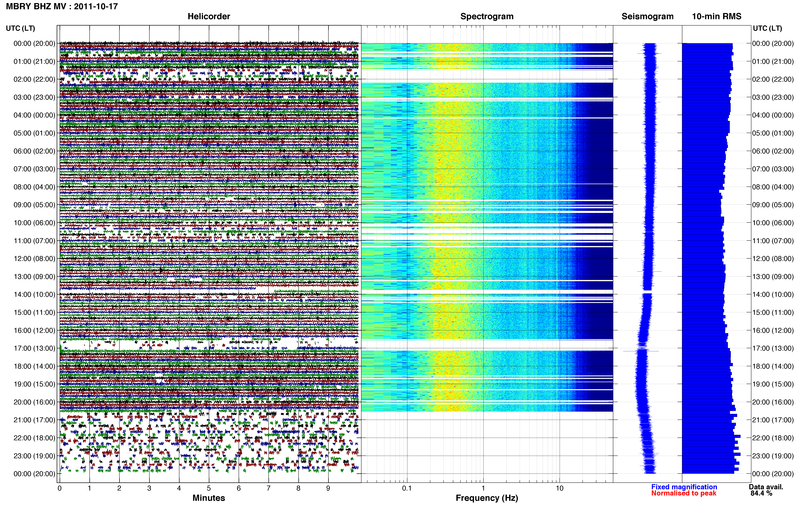Viewport: 812px width, 508px height.
Task: Click the UTC (LT) label beside the Helicorder axis
Action: pyautogui.click(x=21, y=28)
